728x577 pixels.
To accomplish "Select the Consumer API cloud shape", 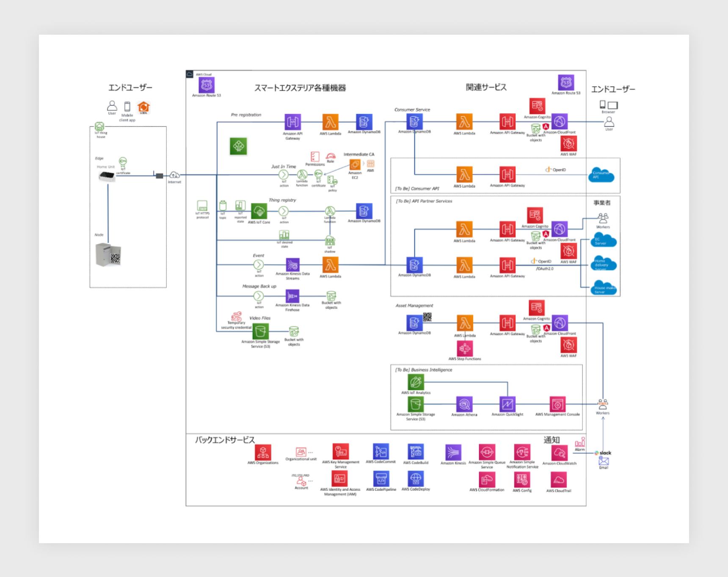I will tap(601, 175).
